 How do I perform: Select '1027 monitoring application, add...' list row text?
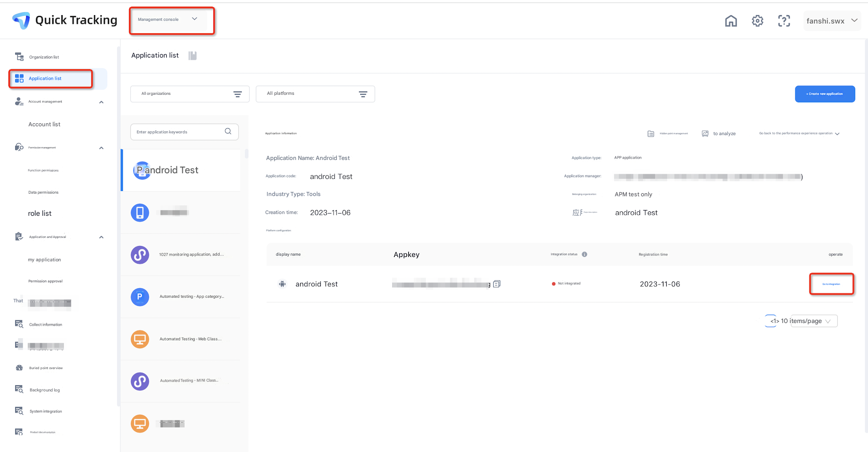[191, 255]
